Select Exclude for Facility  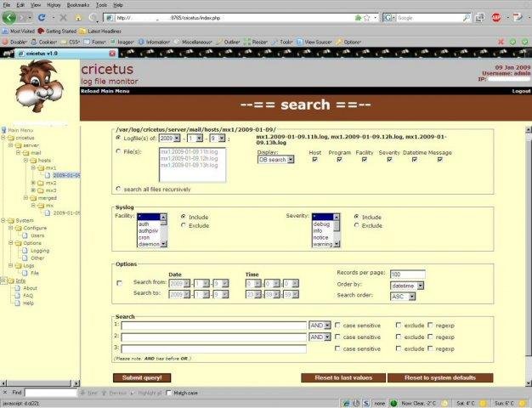(184, 225)
